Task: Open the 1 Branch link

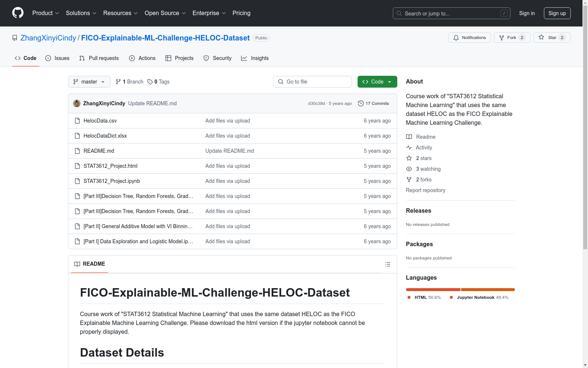Action: tap(129, 82)
